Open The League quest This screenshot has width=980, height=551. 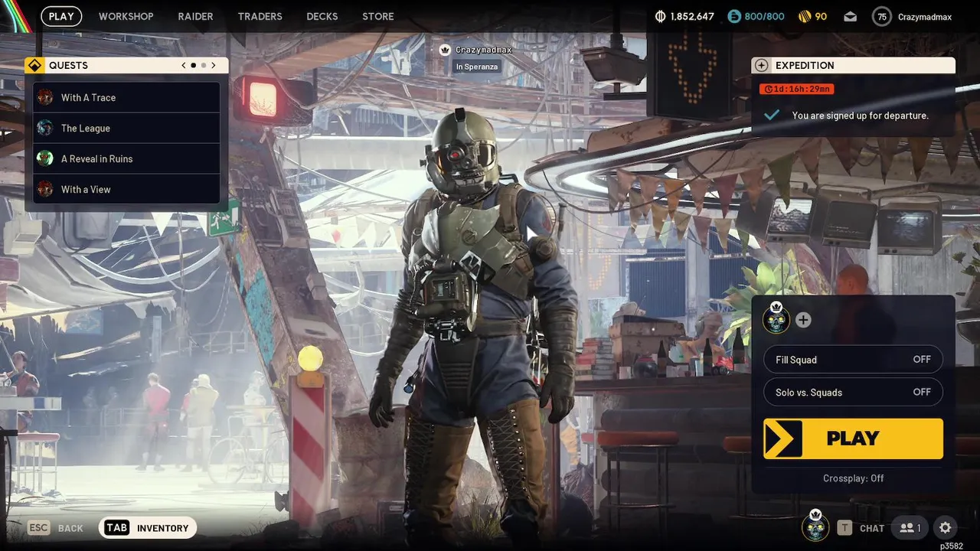coord(126,128)
